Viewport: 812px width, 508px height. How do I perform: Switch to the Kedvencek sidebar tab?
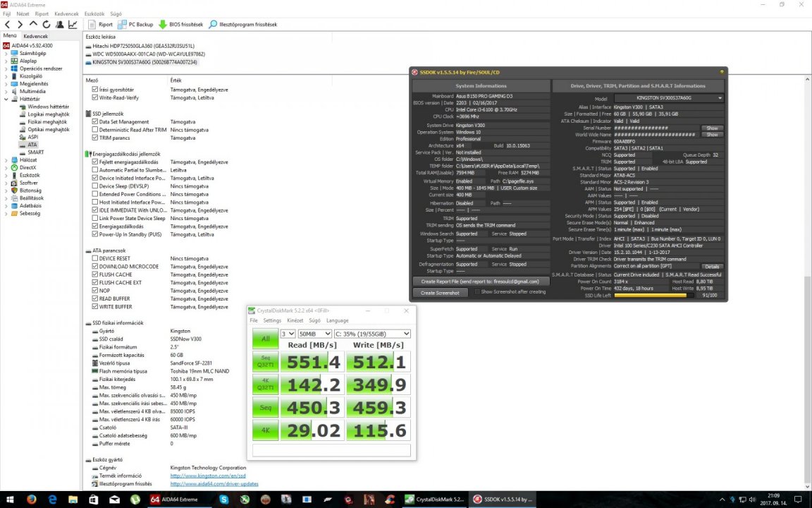pyautogui.click(x=36, y=36)
